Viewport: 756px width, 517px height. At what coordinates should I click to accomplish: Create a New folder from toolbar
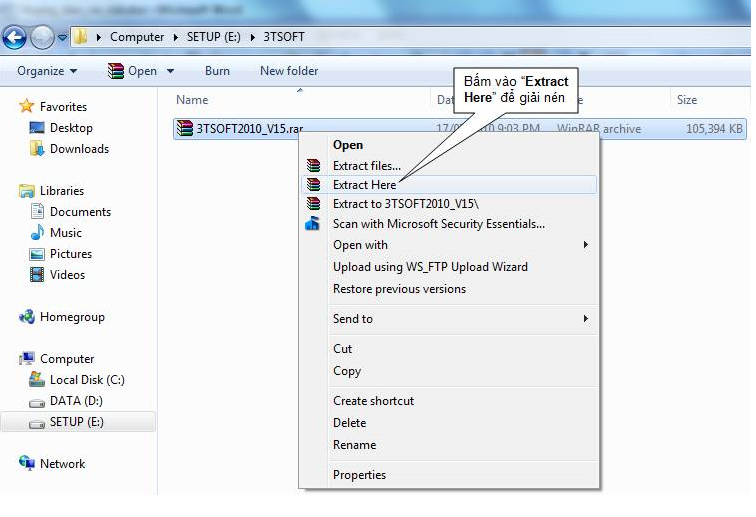[x=289, y=71]
